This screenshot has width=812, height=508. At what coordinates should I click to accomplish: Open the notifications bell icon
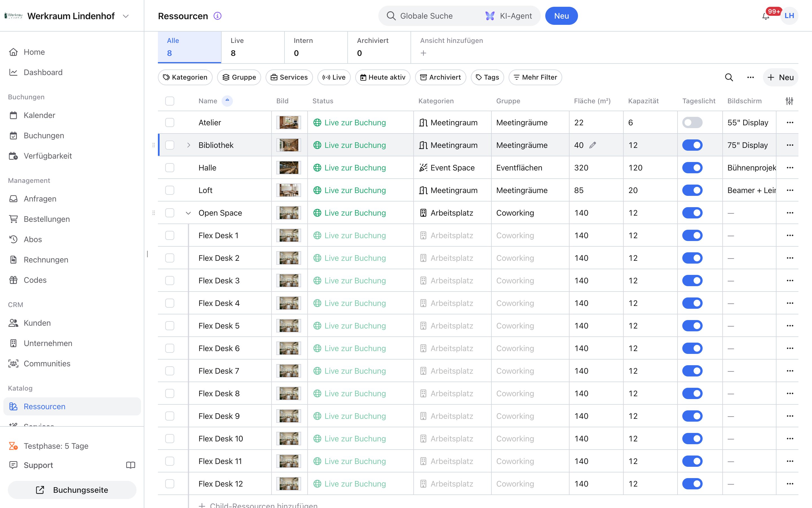pyautogui.click(x=766, y=16)
